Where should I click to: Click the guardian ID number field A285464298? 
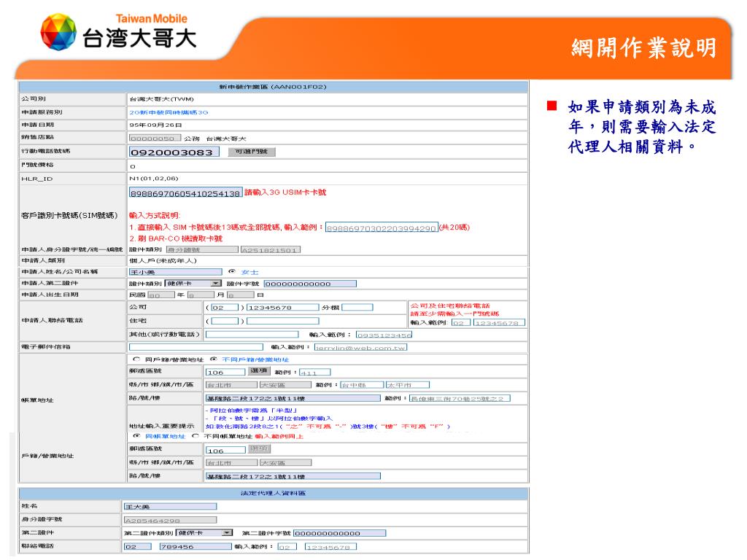coord(170,520)
